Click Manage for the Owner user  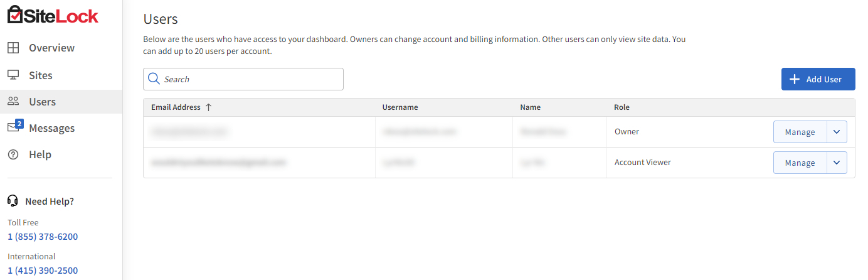pyautogui.click(x=800, y=132)
